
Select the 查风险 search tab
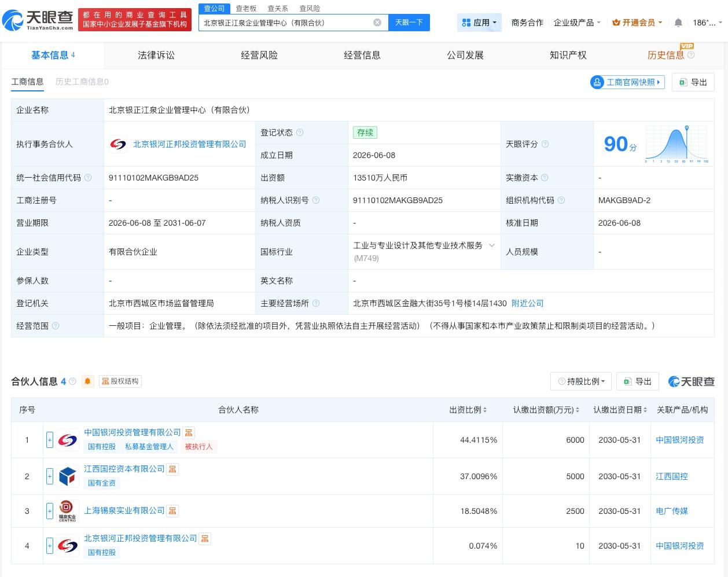pos(310,9)
